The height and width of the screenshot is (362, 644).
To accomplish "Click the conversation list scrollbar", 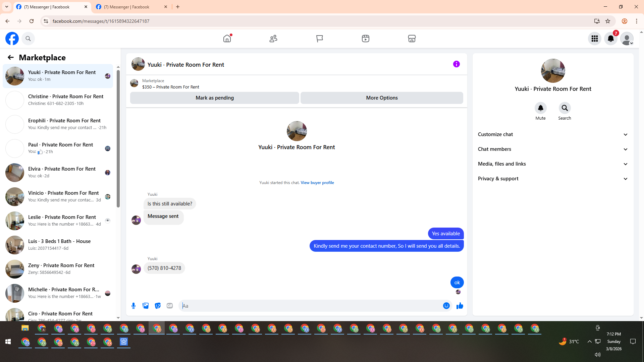I will pos(118,141).
